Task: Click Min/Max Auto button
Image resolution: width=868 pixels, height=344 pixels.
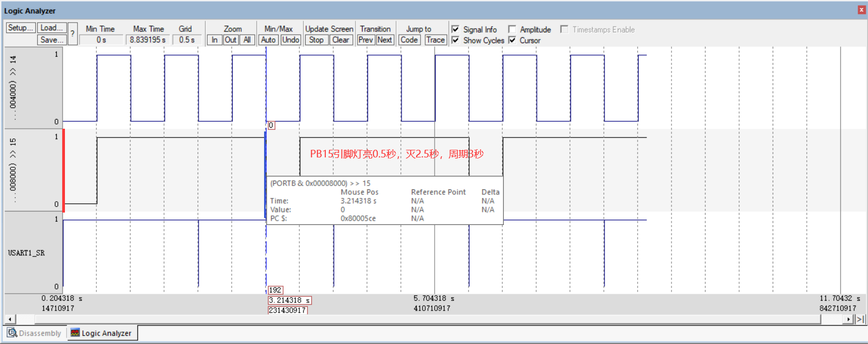Action: tap(268, 40)
